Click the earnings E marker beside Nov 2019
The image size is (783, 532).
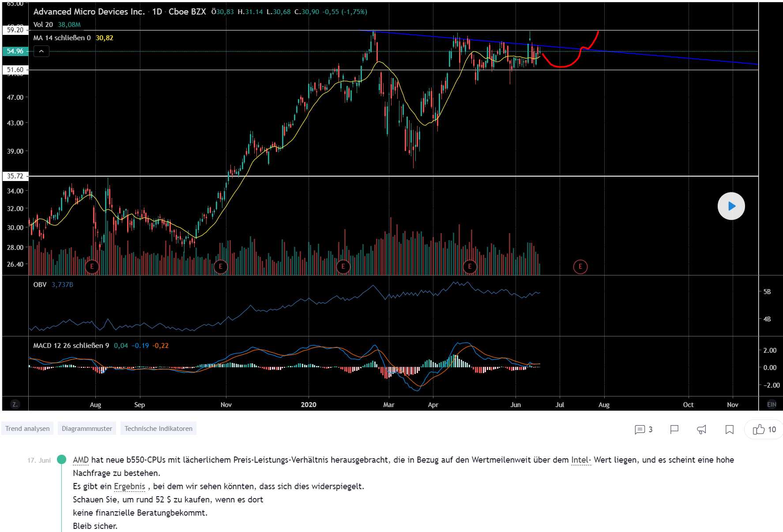tap(220, 267)
